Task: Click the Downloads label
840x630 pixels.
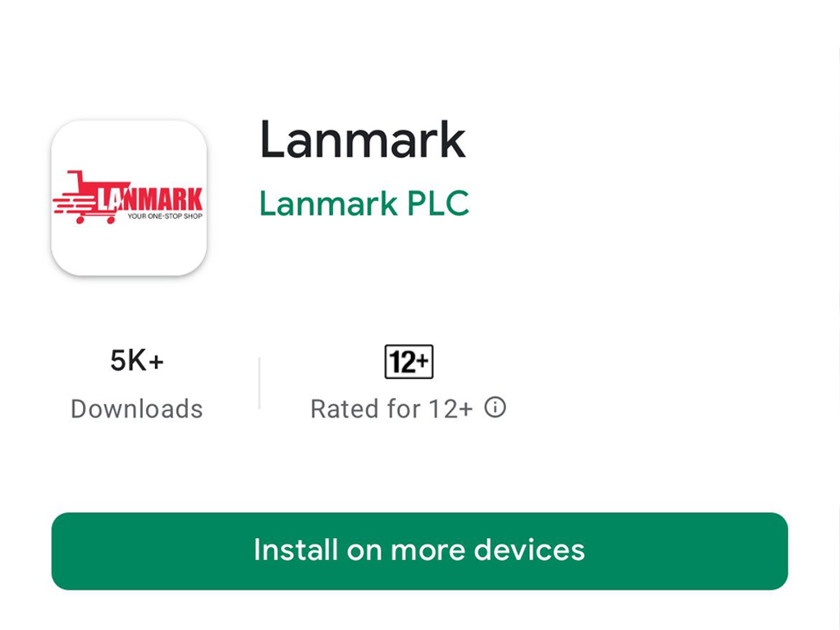Action: [x=137, y=409]
